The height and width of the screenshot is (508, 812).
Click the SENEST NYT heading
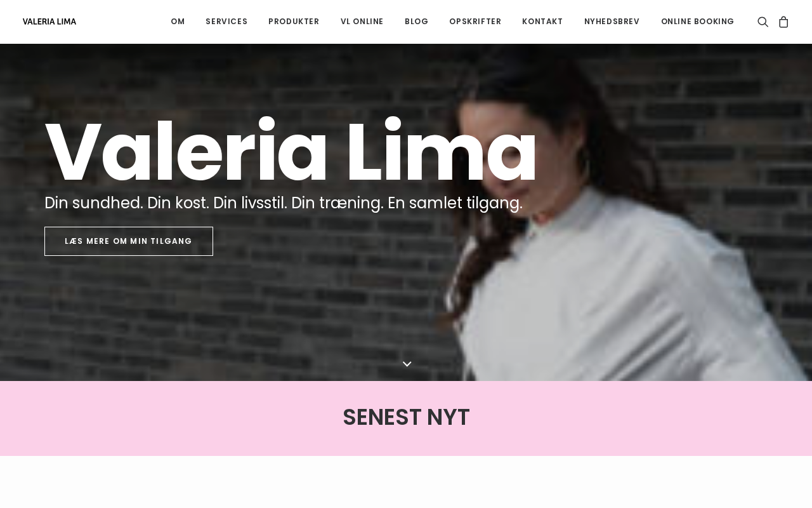[406, 417]
